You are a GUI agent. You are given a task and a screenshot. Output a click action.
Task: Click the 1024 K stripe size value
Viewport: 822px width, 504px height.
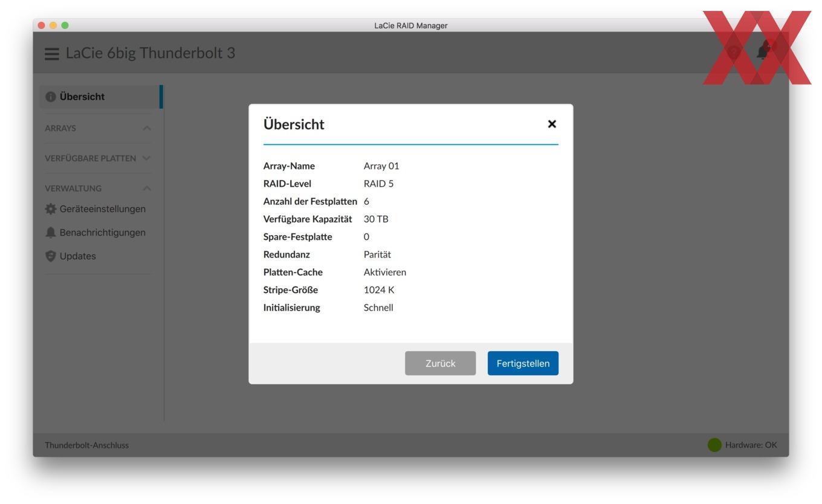click(379, 290)
